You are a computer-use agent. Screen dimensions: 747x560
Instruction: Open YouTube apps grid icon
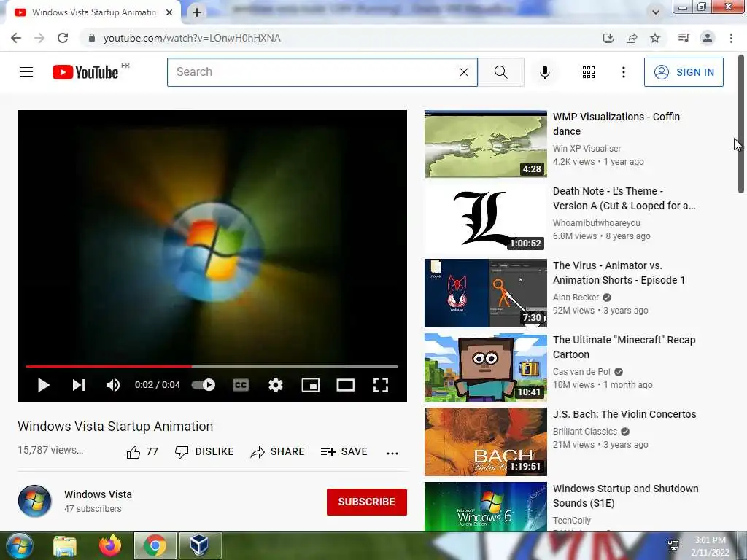(x=589, y=72)
